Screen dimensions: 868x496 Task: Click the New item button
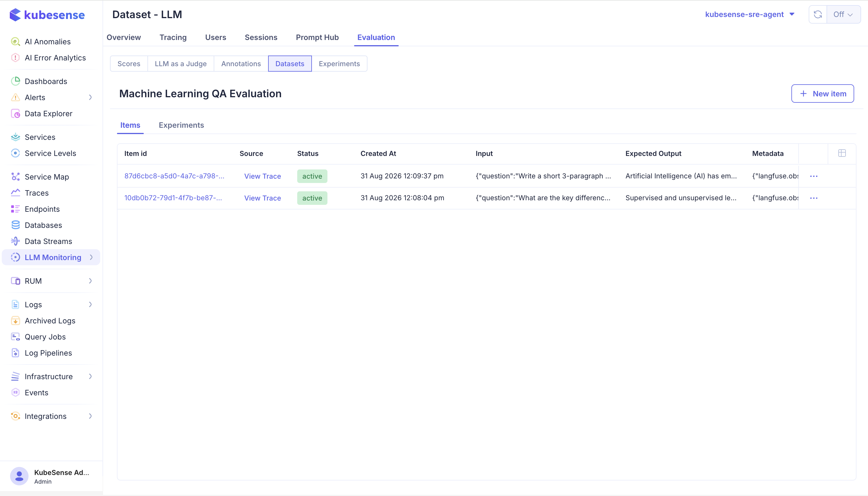pyautogui.click(x=822, y=94)
